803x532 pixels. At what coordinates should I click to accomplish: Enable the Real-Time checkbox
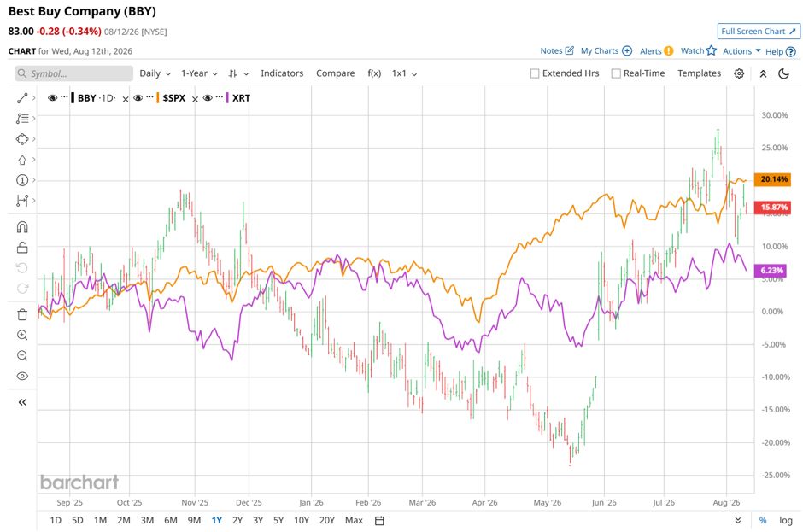point(616,73)
